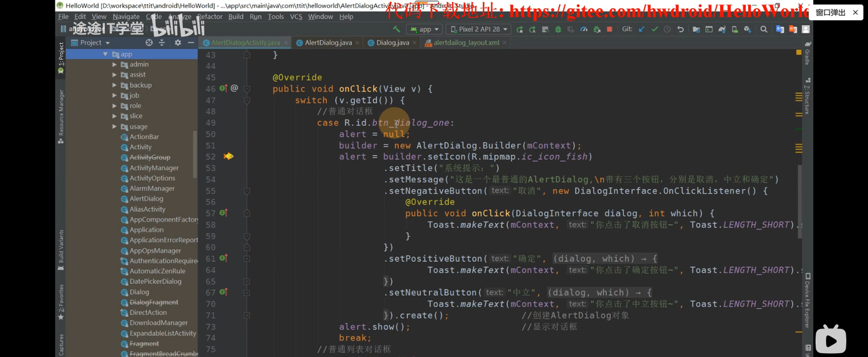The image size is (868, 357).
Task: Open the Edit menu
Action: (x=80, y=16)
